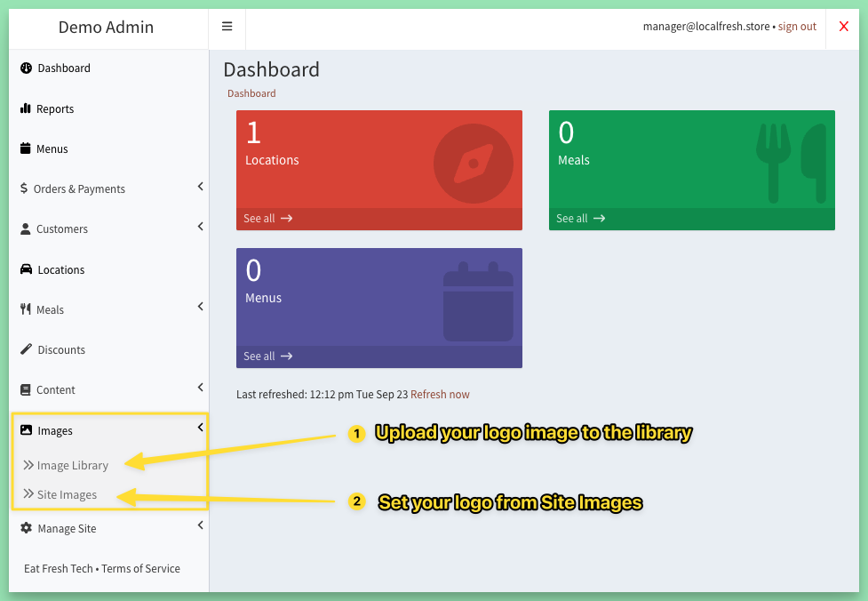The image size is (868, 601).
Task: Click the Discounts pencil icon
Action: 26,349
